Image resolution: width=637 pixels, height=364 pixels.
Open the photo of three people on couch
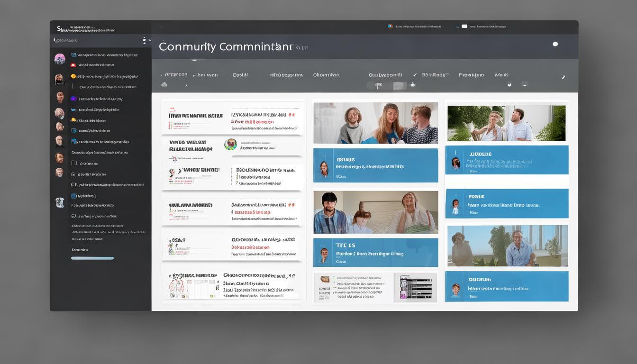(x=375, y=123)
